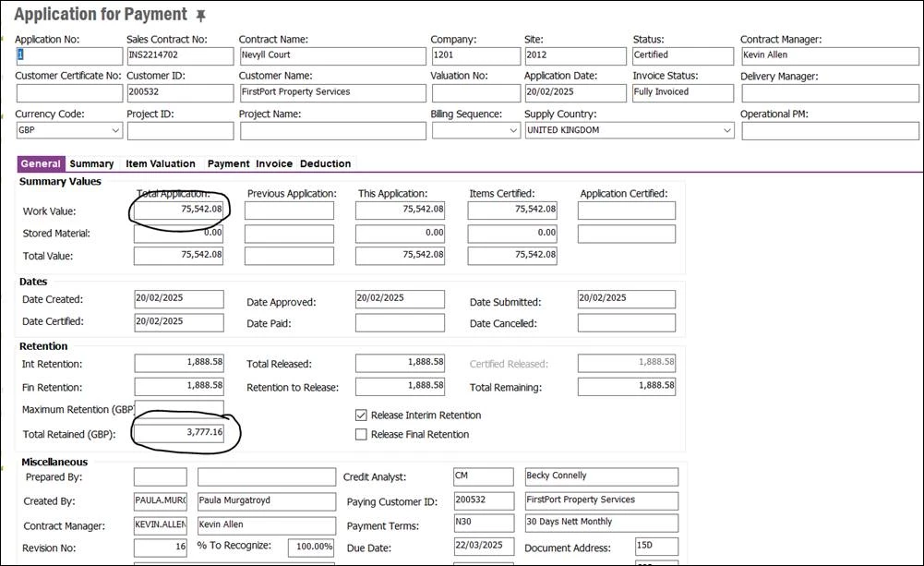The image size is (924, 566).
Task: Click the Application Date field
Action: (576, 93)
